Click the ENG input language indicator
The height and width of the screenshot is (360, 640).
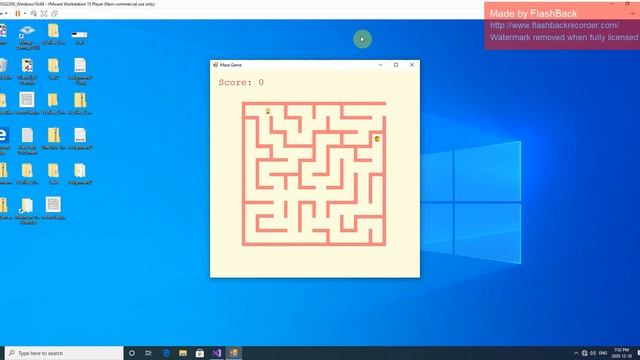tap(603, 353)
